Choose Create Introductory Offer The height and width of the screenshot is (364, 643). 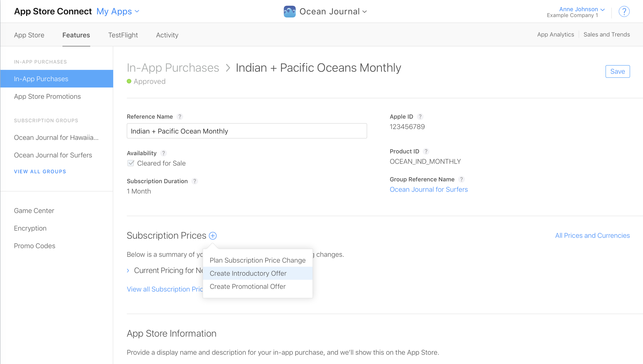257,273
